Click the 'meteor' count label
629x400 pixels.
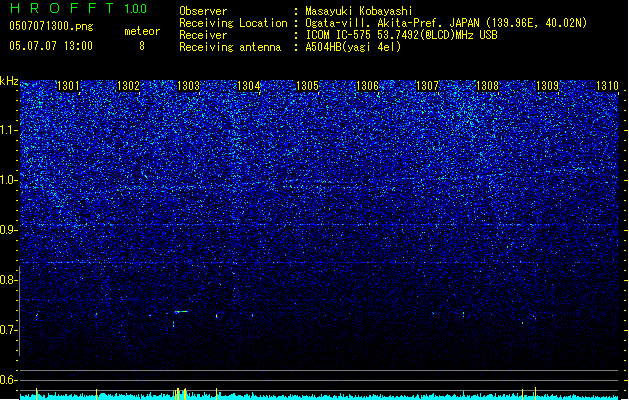tap(142, 31)
